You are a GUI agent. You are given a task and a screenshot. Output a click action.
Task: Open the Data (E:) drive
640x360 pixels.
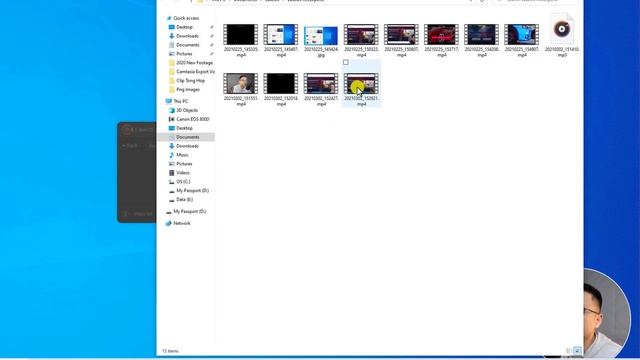point(181,200)
